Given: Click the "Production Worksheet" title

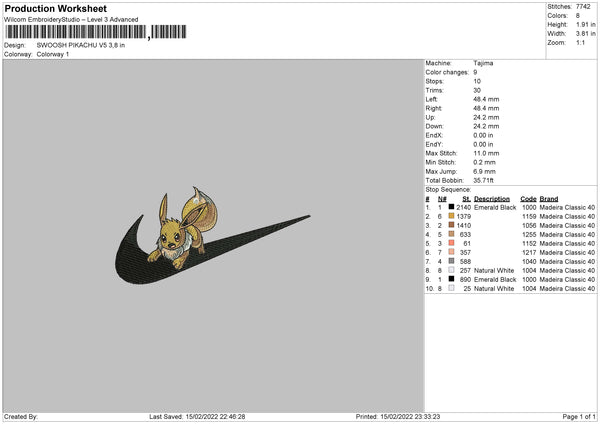Looking at the screenshot, I should coord(55,8).
